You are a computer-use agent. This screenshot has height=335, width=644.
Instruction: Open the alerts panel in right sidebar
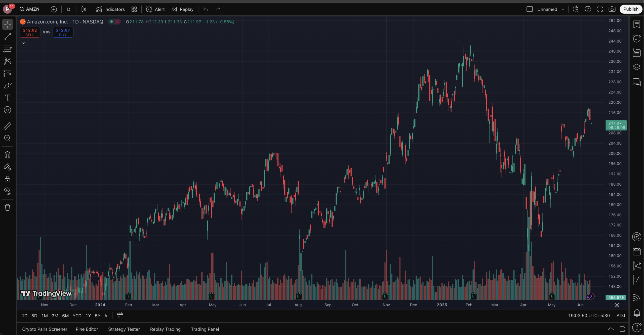point(637,39)
